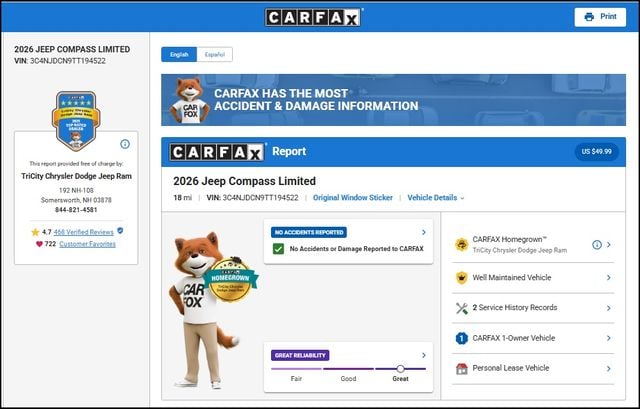Click the green No Accidents checkmark box

click(278, 249)
